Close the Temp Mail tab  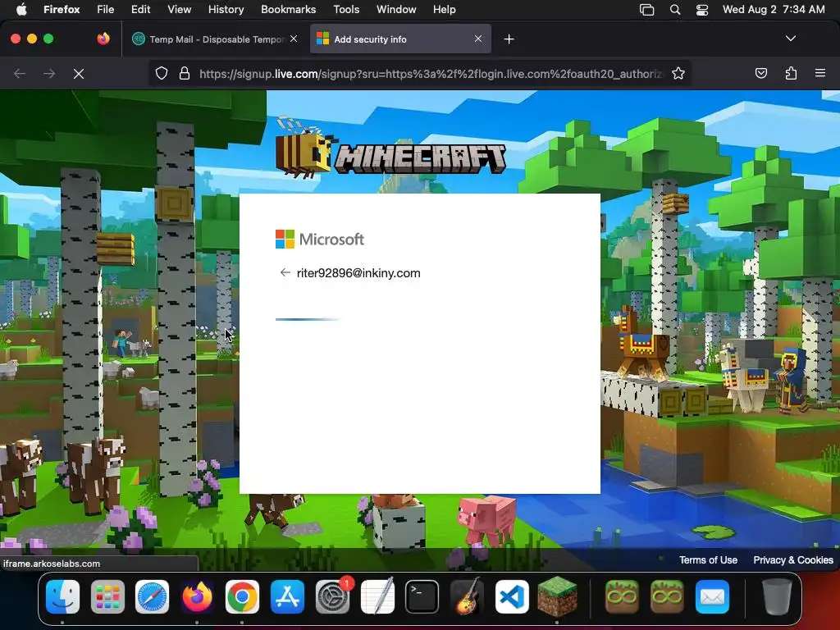point(294,39)
